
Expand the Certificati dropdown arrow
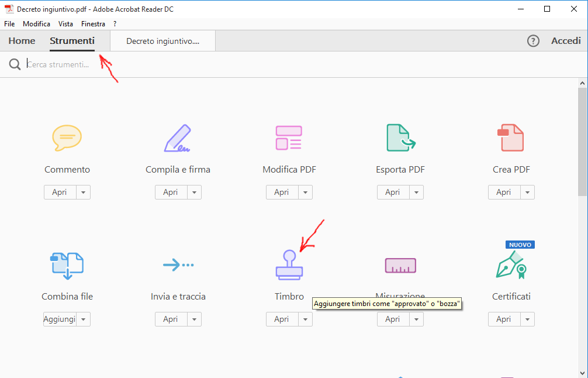(527, 319)
